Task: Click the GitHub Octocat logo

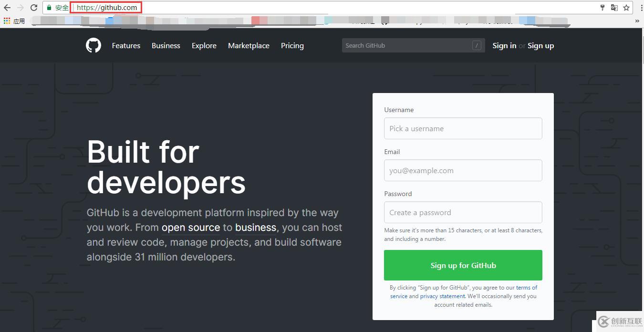Action: coord(93,45)
